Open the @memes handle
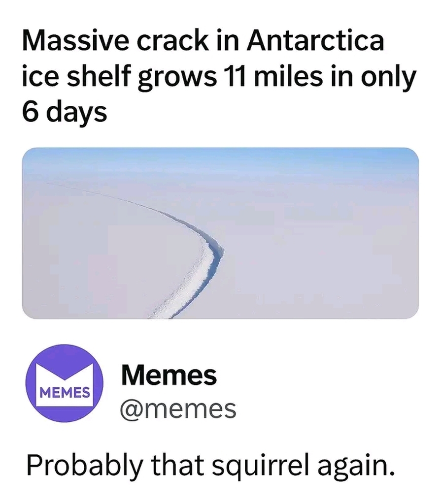Screen dimensions: 441x504 coord(178,409)
